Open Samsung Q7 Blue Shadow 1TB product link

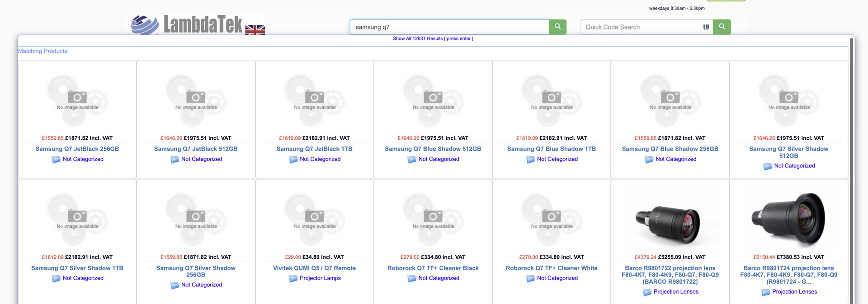[552, 149]
